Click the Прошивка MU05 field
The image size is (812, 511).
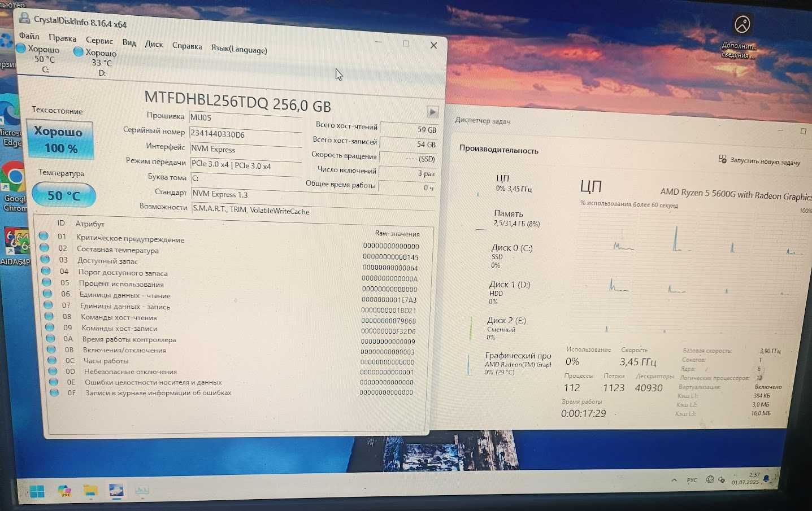click(x=246, y=119)
